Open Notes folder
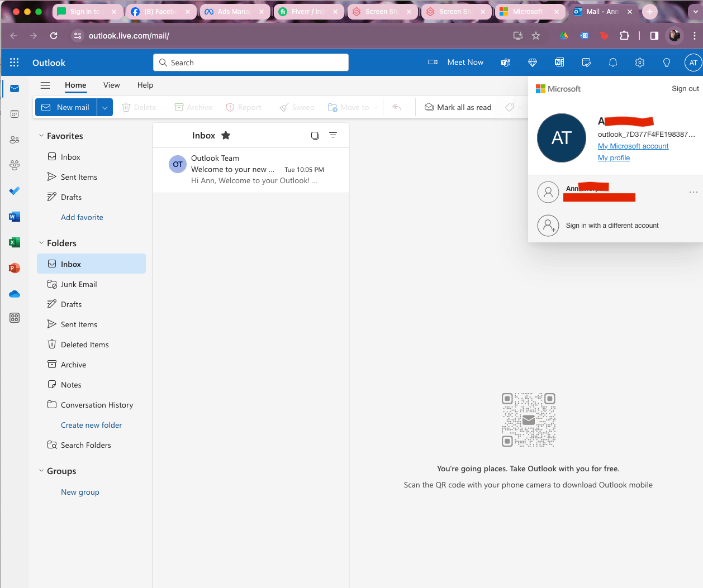The height and width of the screenshot is (588, 703). (x=91, y=385)
